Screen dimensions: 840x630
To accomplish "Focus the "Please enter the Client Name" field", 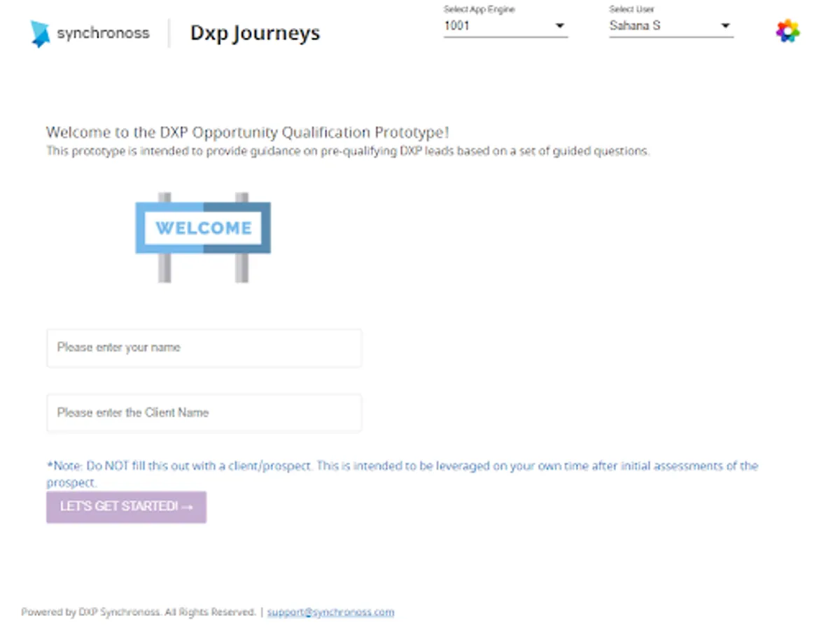I will pyautogui.click(x=204, y=413).
